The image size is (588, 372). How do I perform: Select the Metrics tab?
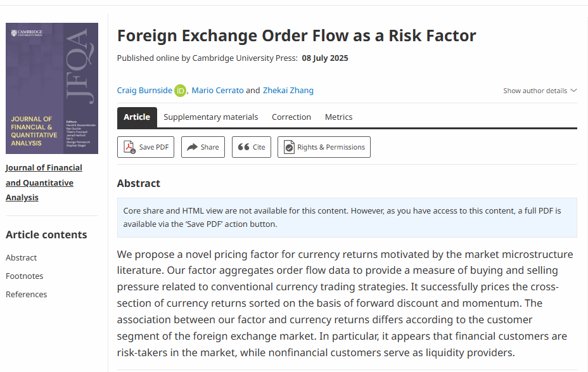(x=338, y=117)
